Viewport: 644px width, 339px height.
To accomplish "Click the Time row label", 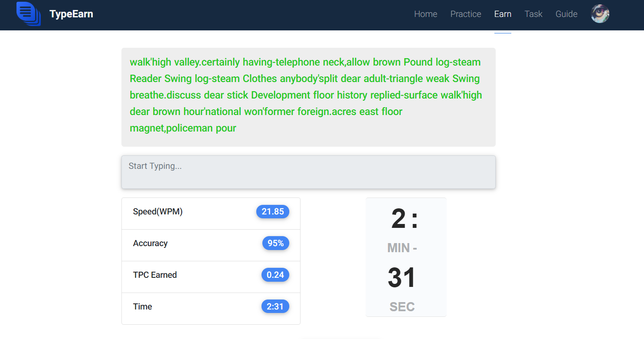I will click(x=142, y=306).
